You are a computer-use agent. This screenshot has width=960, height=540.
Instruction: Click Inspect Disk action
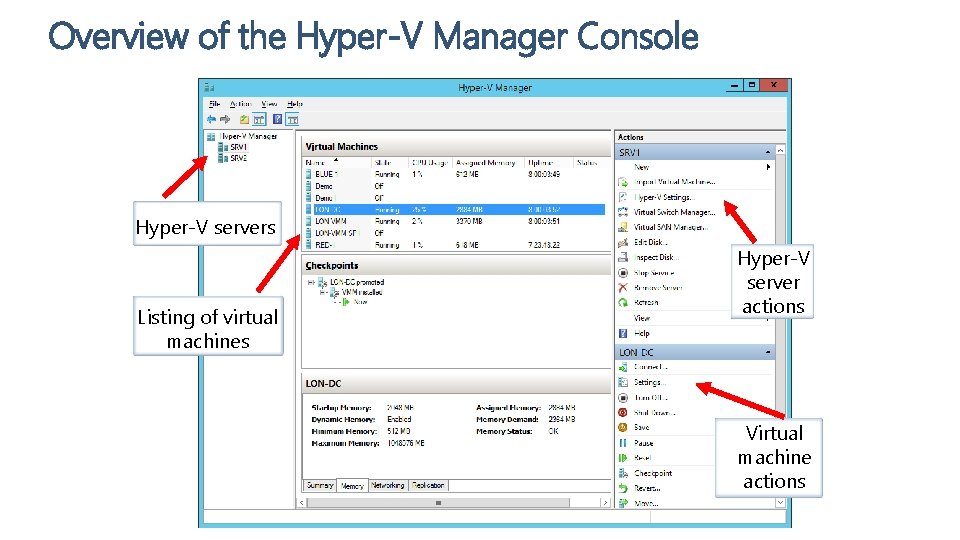pyautogui.click(x=656, y=258)
